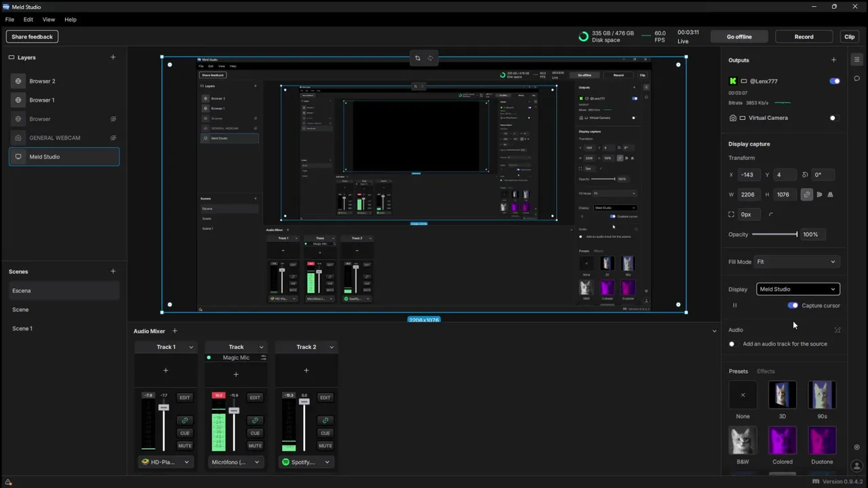Image resolution: width=868 pixels, height=488 pixels.
Task: Open the View menu
Action: (49, 20)
